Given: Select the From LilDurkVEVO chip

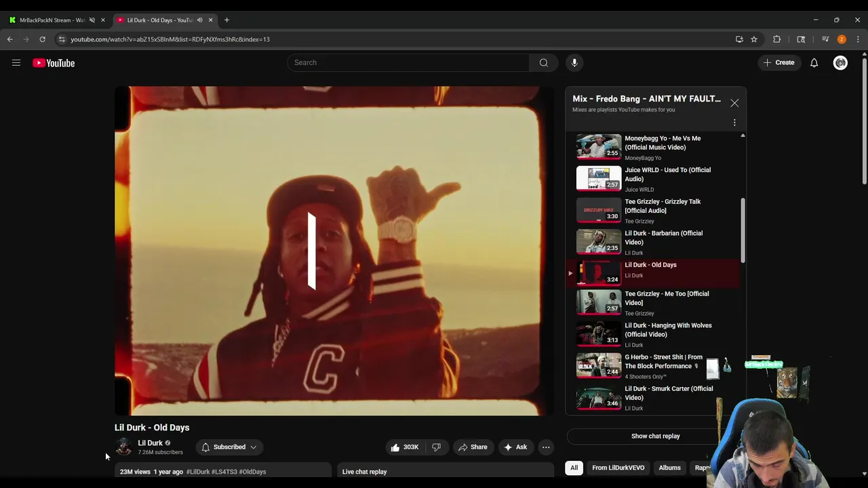Looking at the screenshot, I should pos(618,468).
